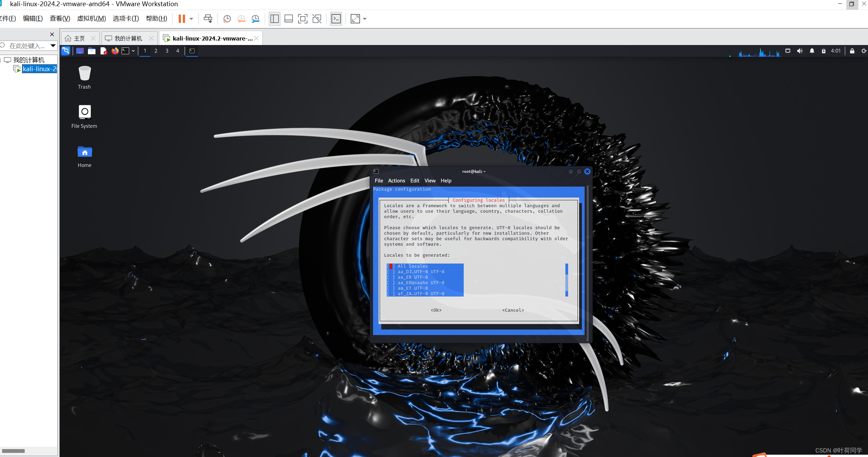This screenshot has height=457, width=868.
Task: Take a snapshot of this virtual machine
Action: pyautogui.click(x=227, y=19)
